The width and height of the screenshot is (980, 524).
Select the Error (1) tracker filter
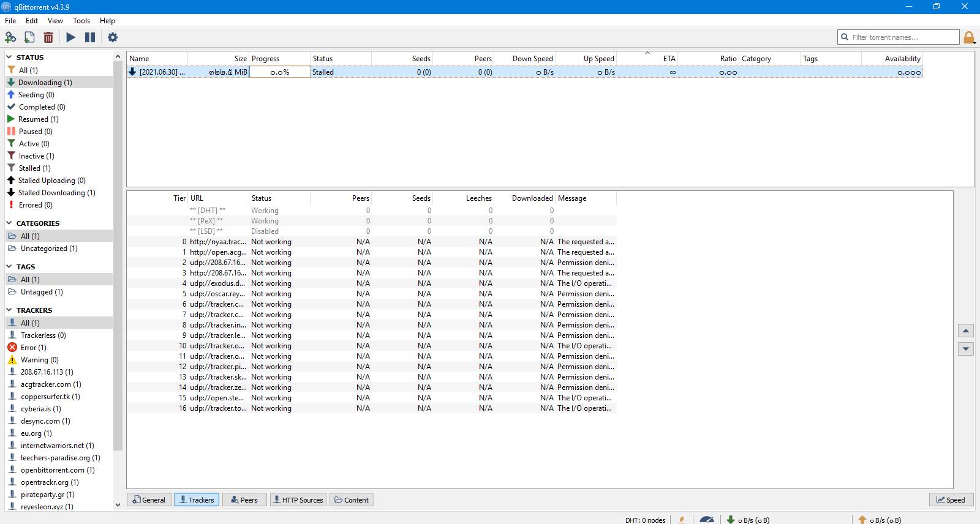[x=59, y=348]
